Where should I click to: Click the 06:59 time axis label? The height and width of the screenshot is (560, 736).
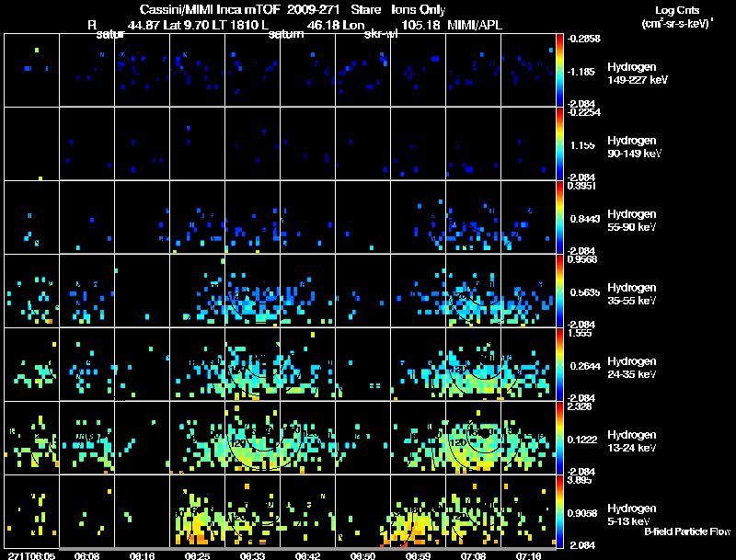419,555
